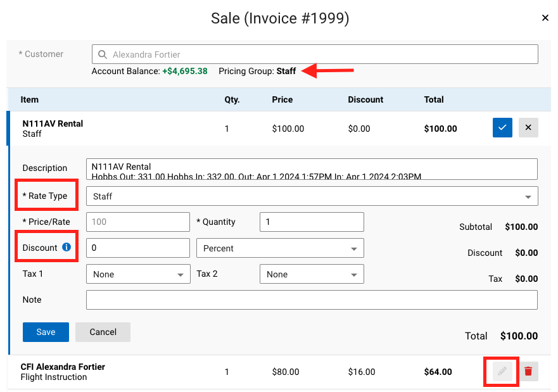Image resolution: width=558 pixels, height=392 pixels.
Task: Delete CFI Alexandra Fortier line with trash icon
Action: 528,372
